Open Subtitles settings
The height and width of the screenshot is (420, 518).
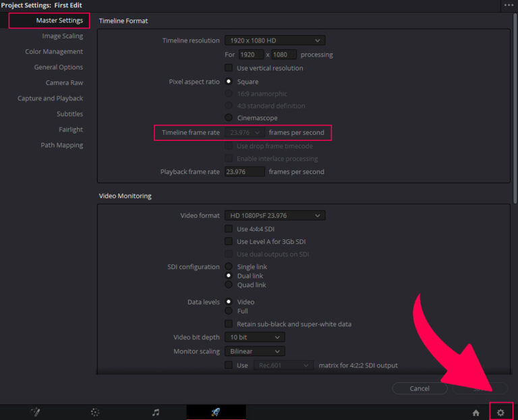69,113
